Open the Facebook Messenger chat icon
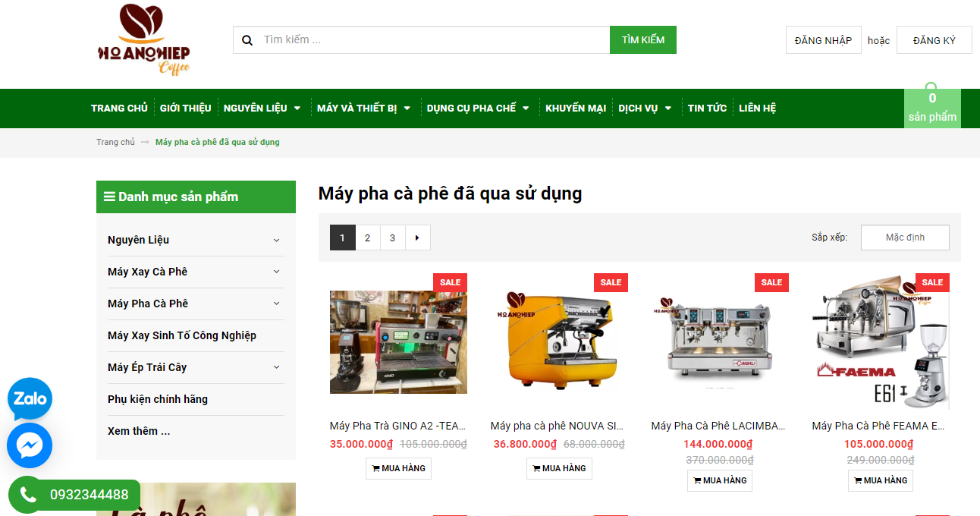Screen dimensions: 980x516 tap(29, 445)
